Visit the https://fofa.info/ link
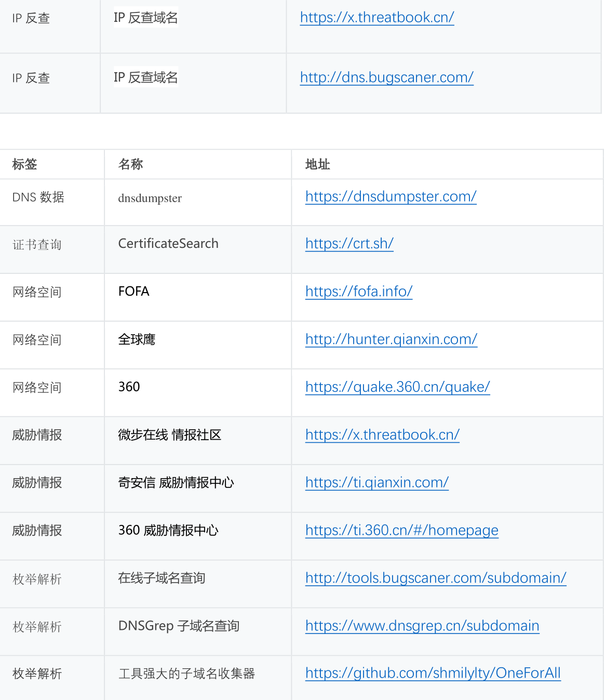The image size is (605, 700). 359,292
